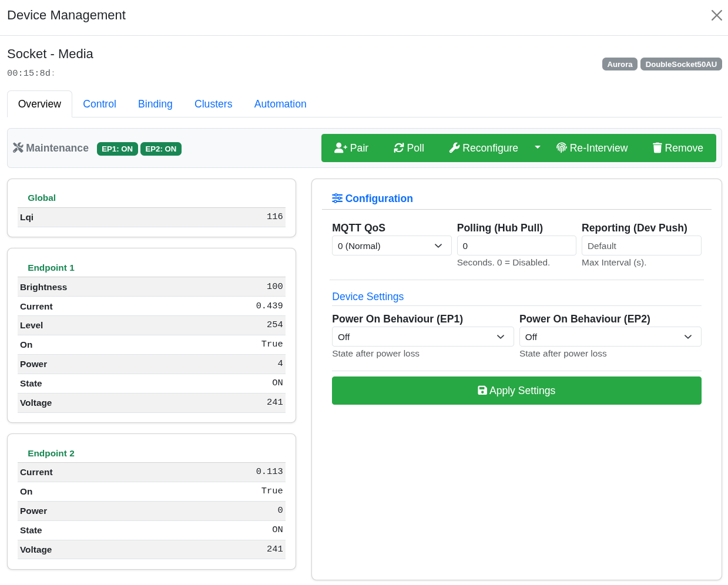Viewport: 728px width, 585px height.
Task: Click Endpoint 1 Current value 0.439
Action: pos(269,306)
